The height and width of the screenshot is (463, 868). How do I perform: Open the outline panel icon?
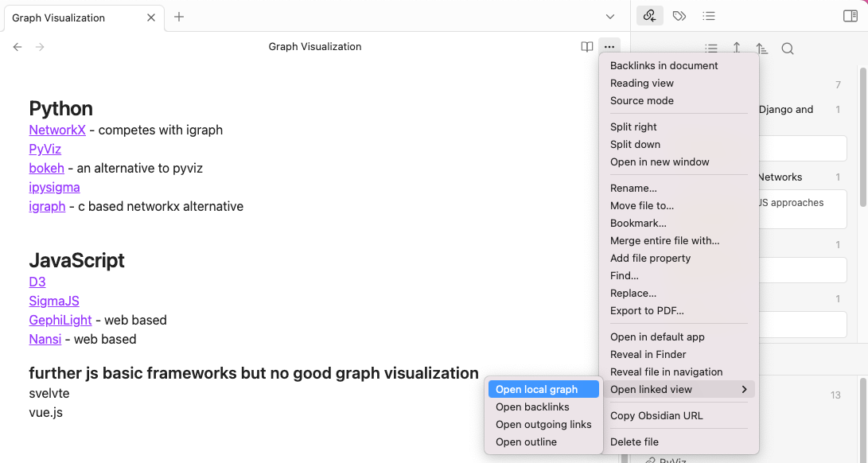click(709, 16)
